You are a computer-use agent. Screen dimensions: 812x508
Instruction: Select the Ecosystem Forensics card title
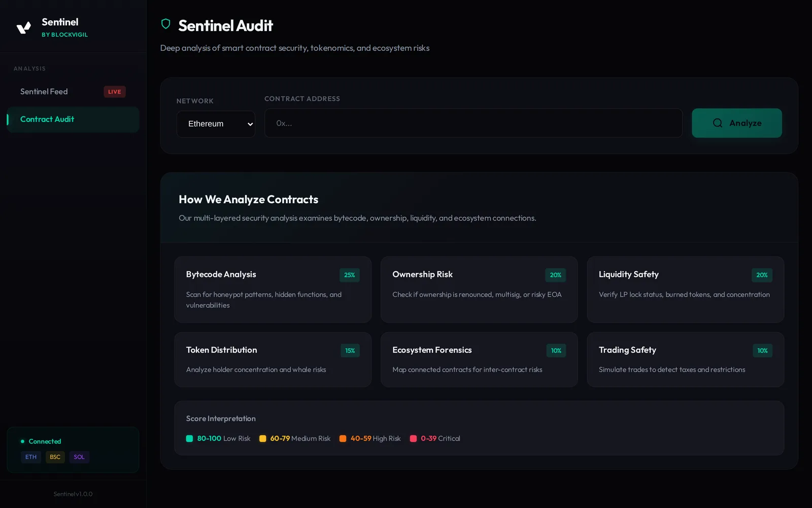[432, 350]
